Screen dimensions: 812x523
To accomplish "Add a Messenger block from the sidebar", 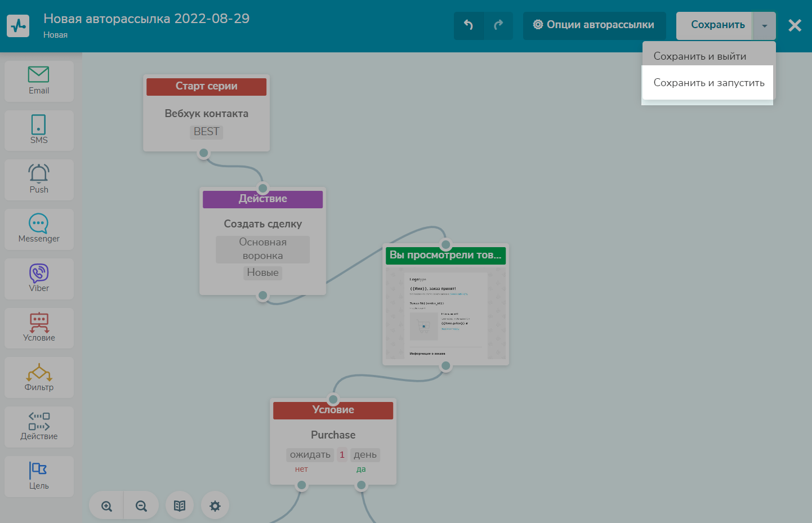I will [39, 229].
